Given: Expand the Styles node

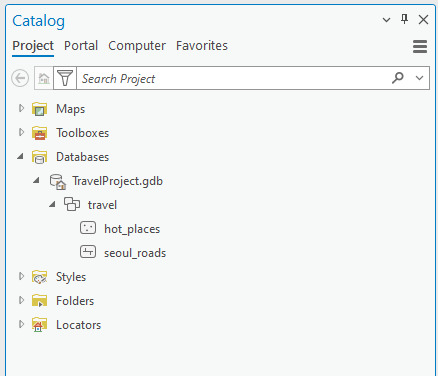Looking at the screenshot, I should [x=21, y=276].
